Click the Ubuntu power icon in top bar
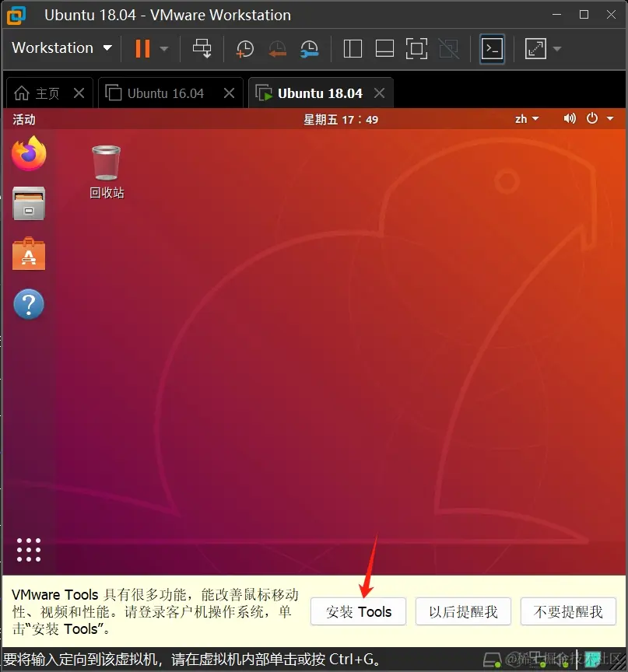This screenshot has height=672, width=628. click(592, 118)
